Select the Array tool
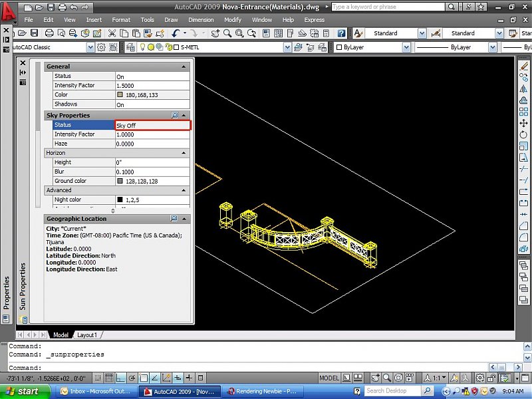This screenshot has width=532, height=399. coord(523,112)
